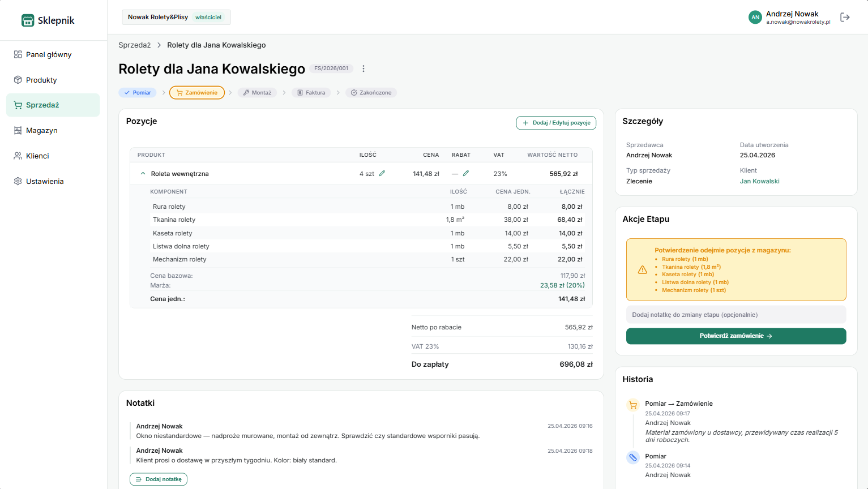This screenshot has width=868, height=489.
Task: Open Ustawienia from the sidebar
Action: tap(44, 182)
